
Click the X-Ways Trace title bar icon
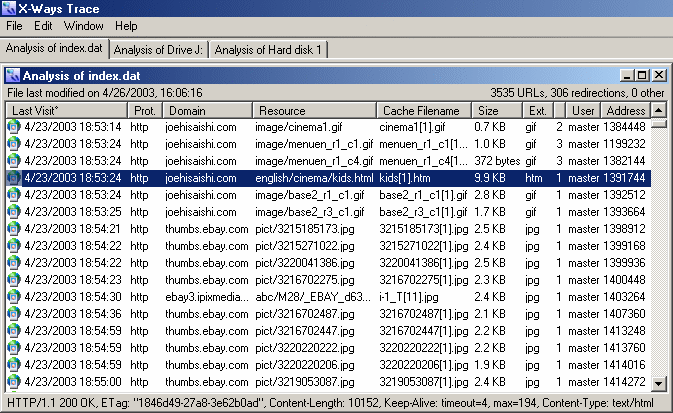tap(9, 9)
